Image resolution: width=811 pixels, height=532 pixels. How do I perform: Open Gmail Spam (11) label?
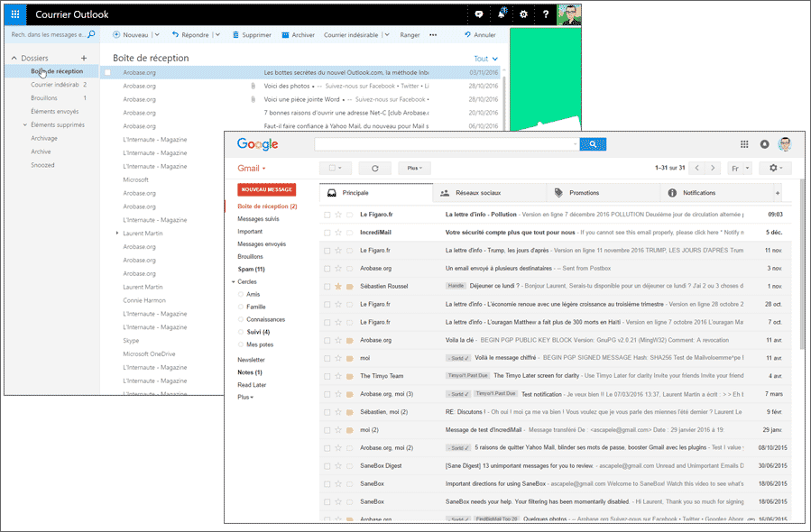[251, 269]
